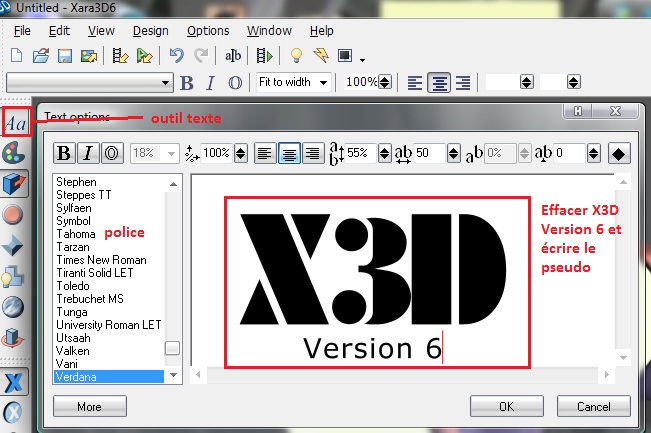Adjust the aspect ratio 100% stepper in the dialog
This screenshot has height=433, width=651.
coord(240,154)
